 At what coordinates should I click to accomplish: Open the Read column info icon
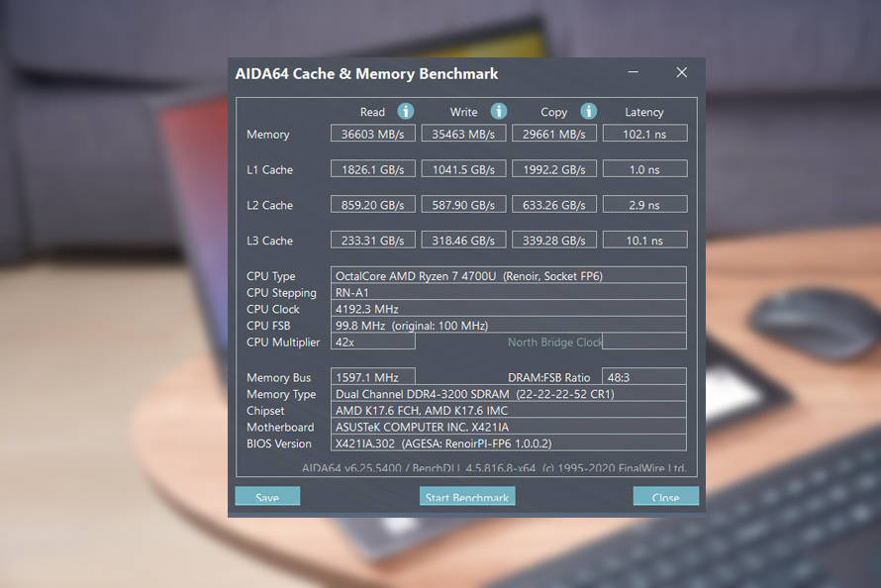click(406, 111)
